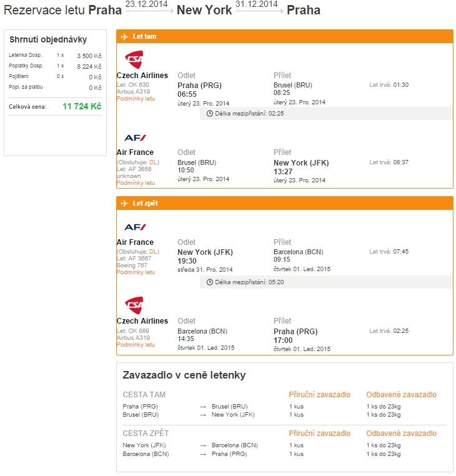Click the total price 11 724 Kč
Screen dimensions: 456x476
(82, 107)
